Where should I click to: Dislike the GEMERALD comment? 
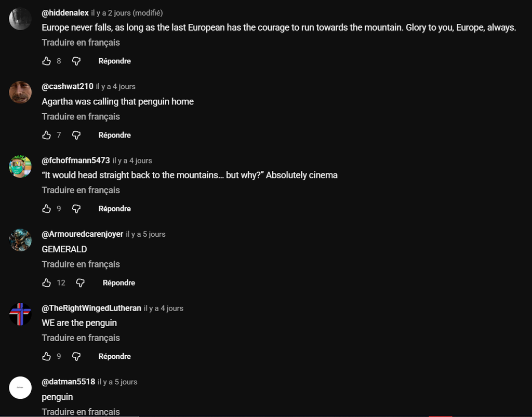[81, 283]
